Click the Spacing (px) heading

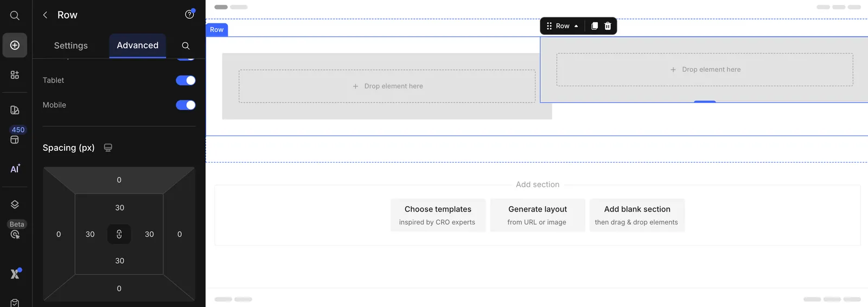point(69,148)
